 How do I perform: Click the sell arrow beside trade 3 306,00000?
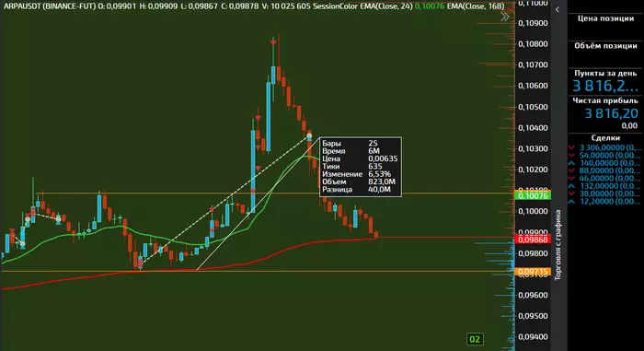(571, 147)
